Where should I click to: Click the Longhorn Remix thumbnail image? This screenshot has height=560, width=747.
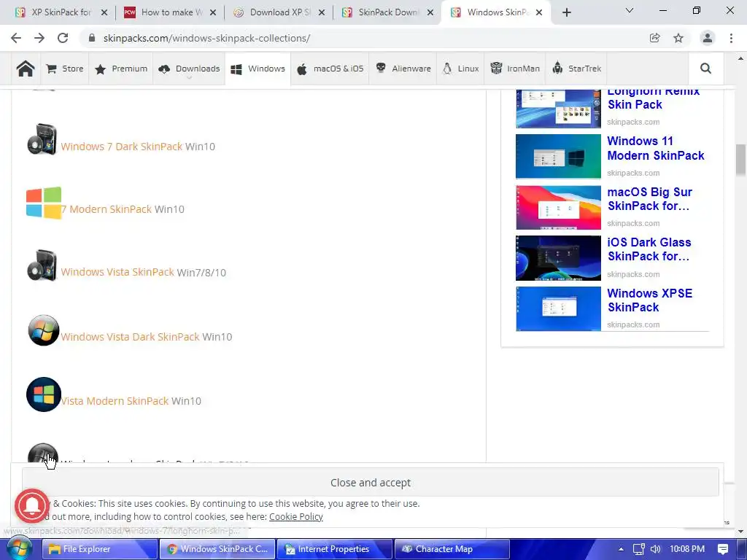(x=558, y=109)
